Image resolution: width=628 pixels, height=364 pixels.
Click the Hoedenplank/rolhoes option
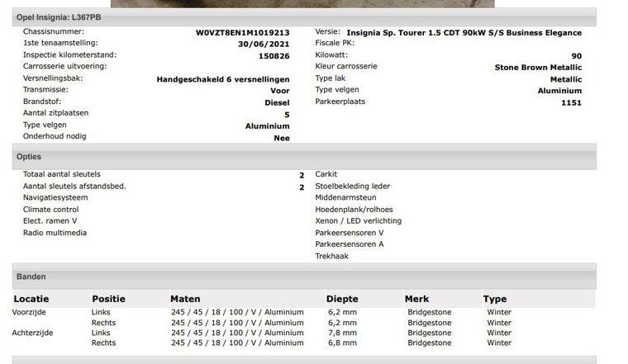(x=354, y=210)
